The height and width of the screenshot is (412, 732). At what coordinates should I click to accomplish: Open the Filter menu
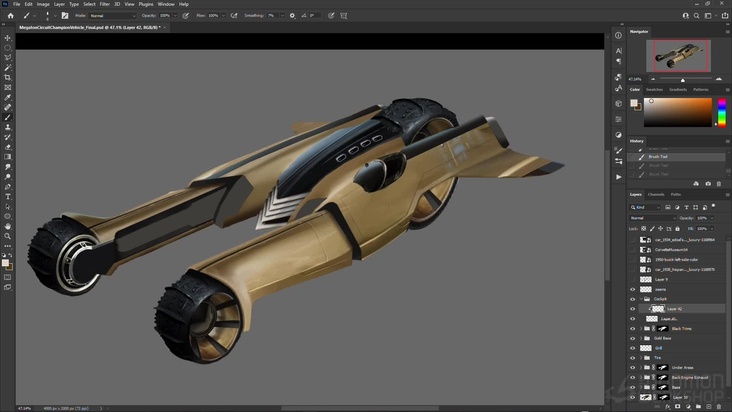point(105,4)
